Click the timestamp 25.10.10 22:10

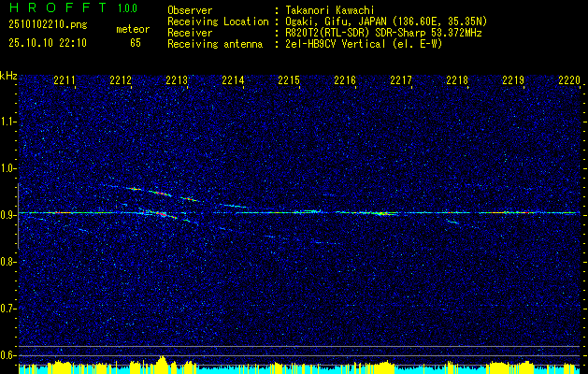pyautogui.click(x=48, y=43)
